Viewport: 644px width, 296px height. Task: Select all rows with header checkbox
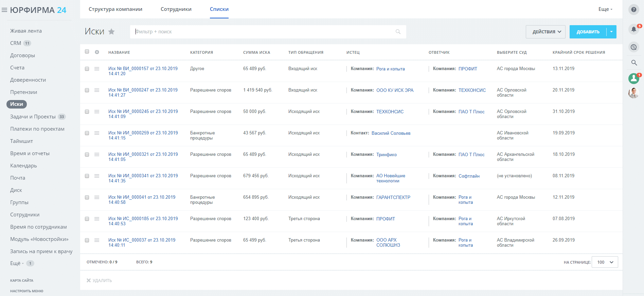pyautogui.click(x=87, y=52)
